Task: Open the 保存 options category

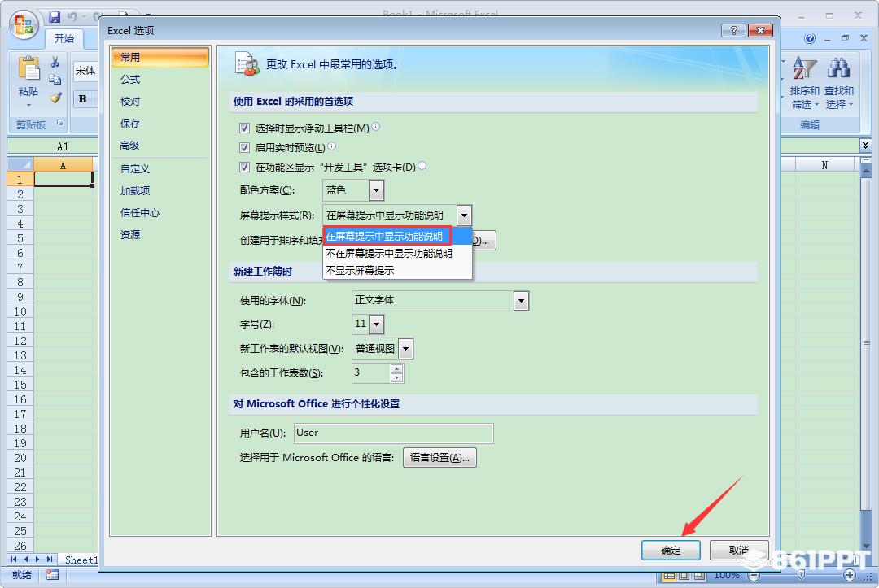Action: click(160, 123)
